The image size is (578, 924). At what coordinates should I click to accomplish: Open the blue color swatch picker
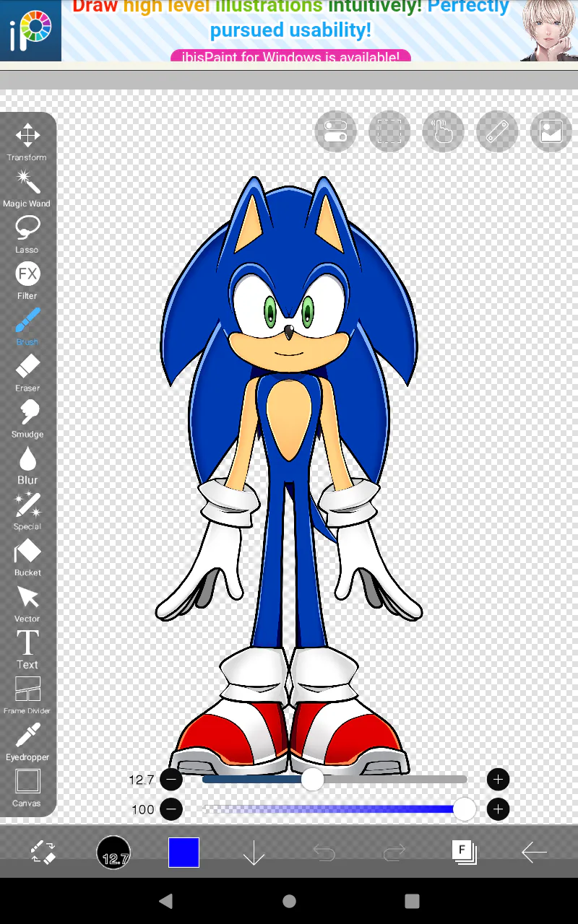[x=184, y=853]
